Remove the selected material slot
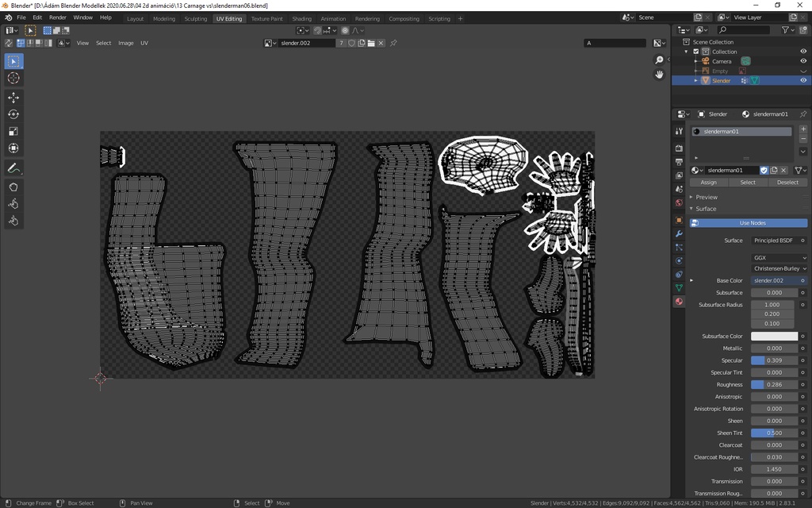Image resolution: width=812 pixels, height=508 pixels. point(803,139)
